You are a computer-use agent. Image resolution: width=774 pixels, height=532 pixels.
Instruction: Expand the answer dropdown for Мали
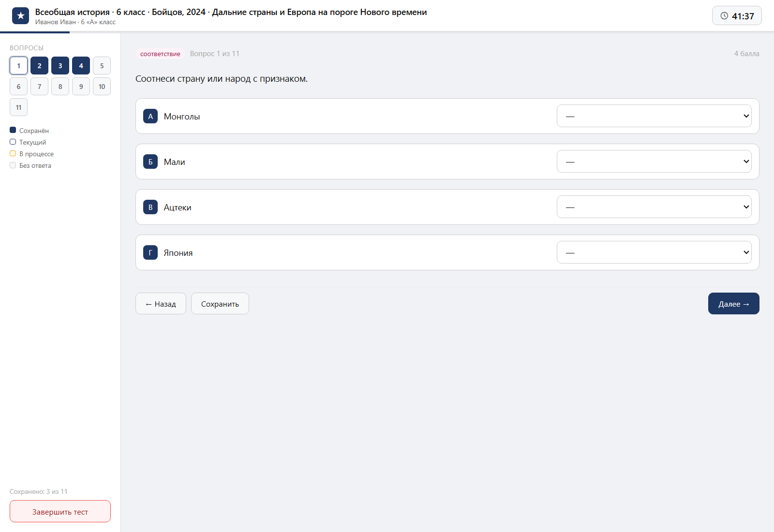point(654,162)
